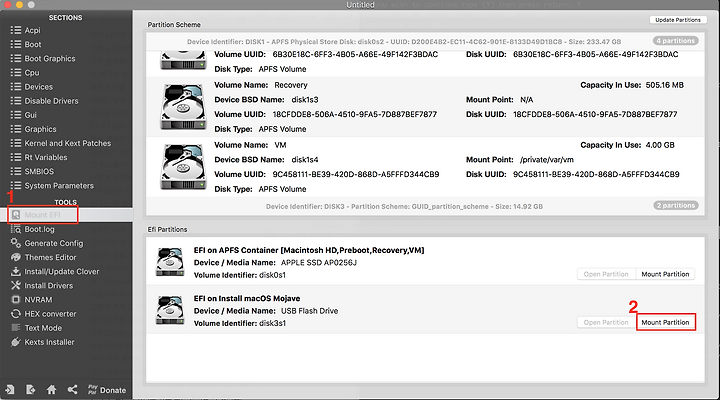Click the Capacity In Use 4.00 GB value
This screenshot has width=720, height=400.
point(660,145)
